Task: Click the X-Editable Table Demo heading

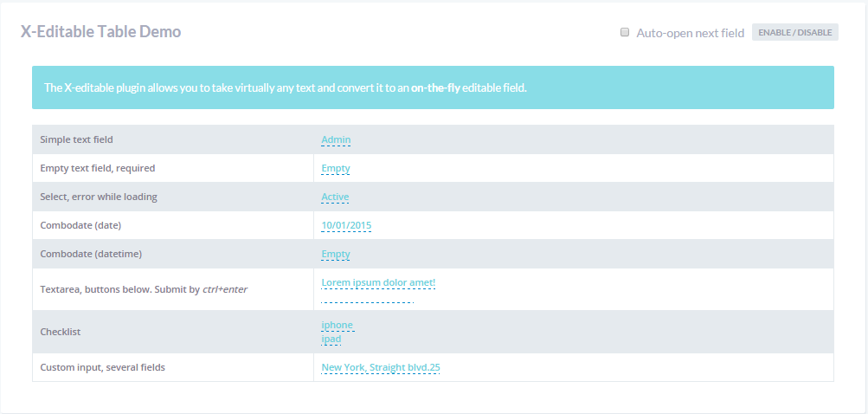Action: [100, 32]
